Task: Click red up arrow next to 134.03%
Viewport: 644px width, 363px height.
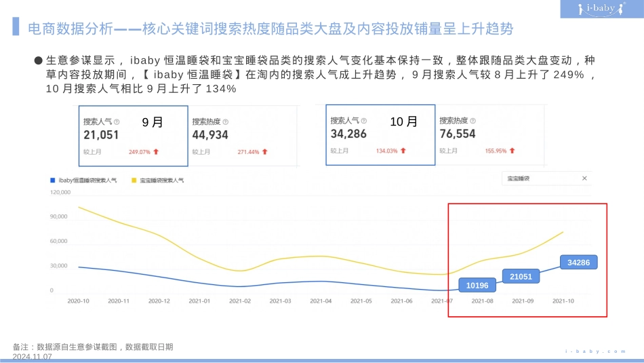Action: pos(403,151)
